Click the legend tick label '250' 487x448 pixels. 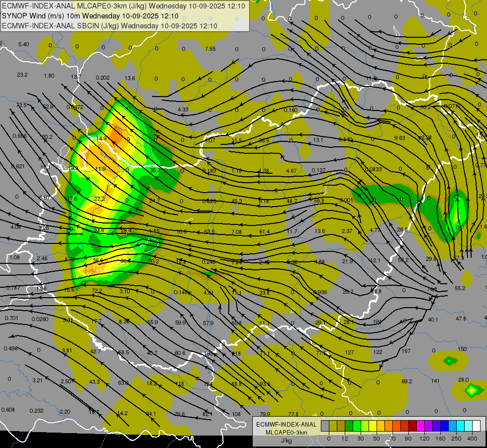pos(456,439)
